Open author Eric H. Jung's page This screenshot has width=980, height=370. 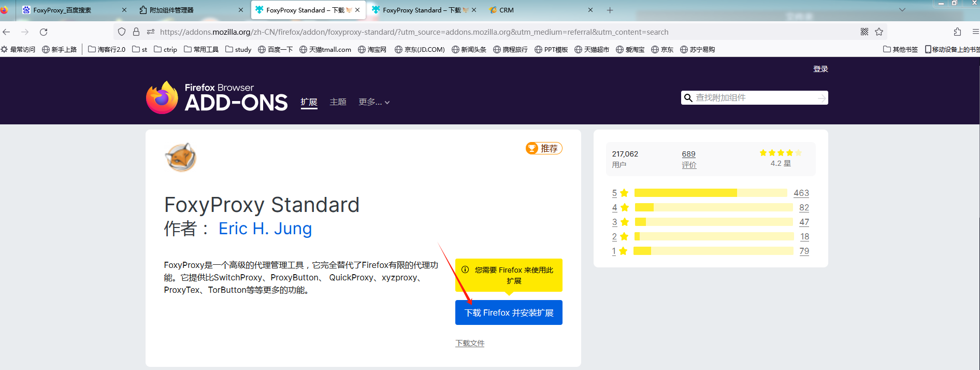(265, 229)
